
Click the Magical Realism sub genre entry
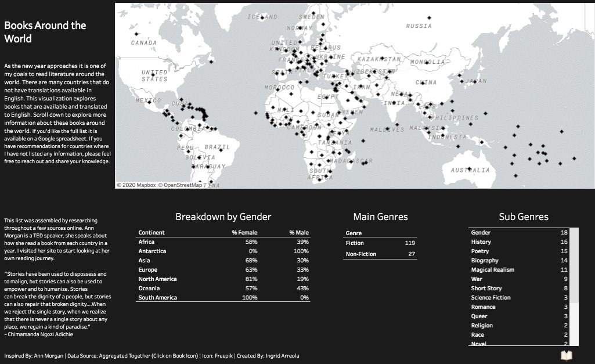(x=517, y=269)
